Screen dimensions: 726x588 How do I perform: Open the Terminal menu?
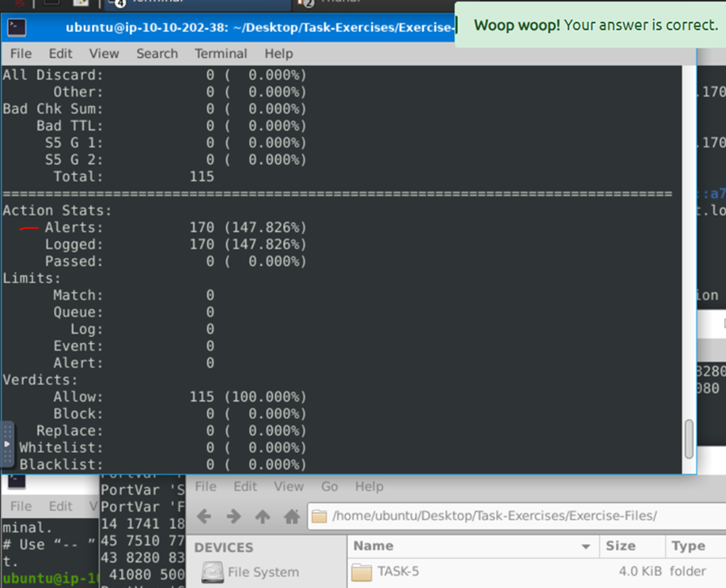point(221,53)
